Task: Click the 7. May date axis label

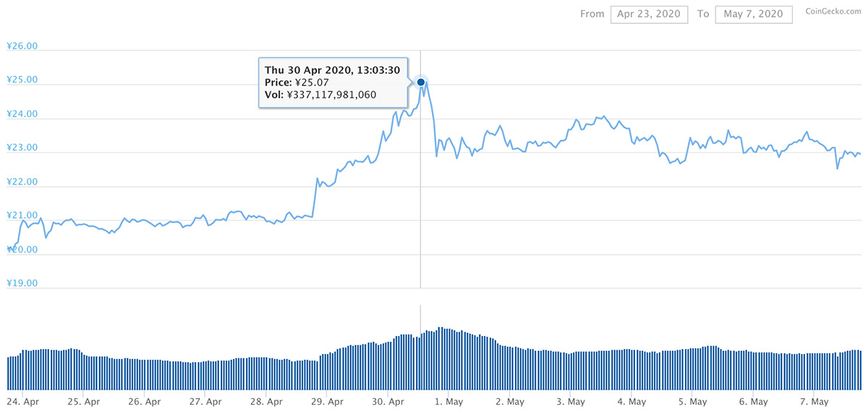Action: (814, 401)
